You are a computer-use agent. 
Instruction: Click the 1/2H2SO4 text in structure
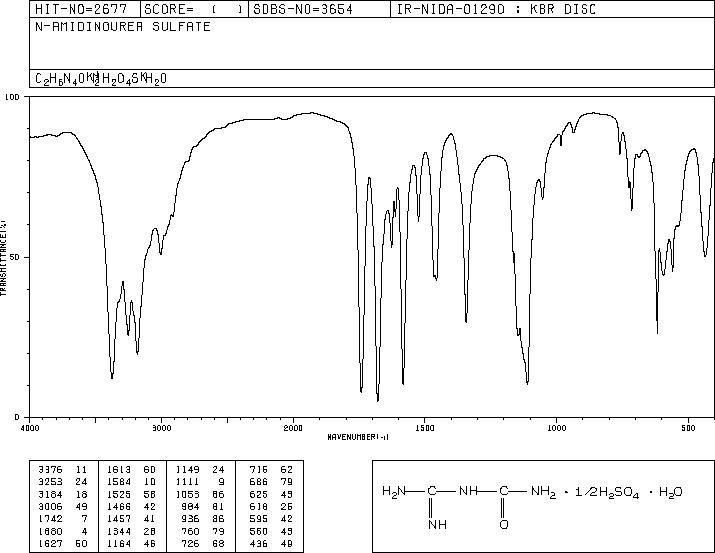(607, 492)
